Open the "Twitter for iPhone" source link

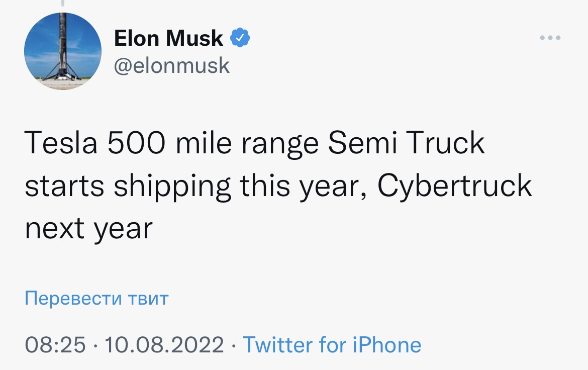[332, 345]
